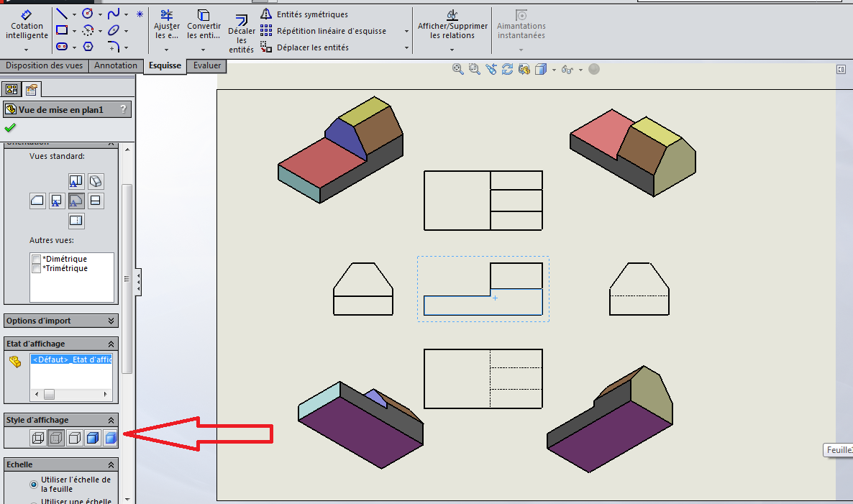The image size is (853, 504).
Task: Collapse the Etat d'affichage section
Action: [111, 344]
